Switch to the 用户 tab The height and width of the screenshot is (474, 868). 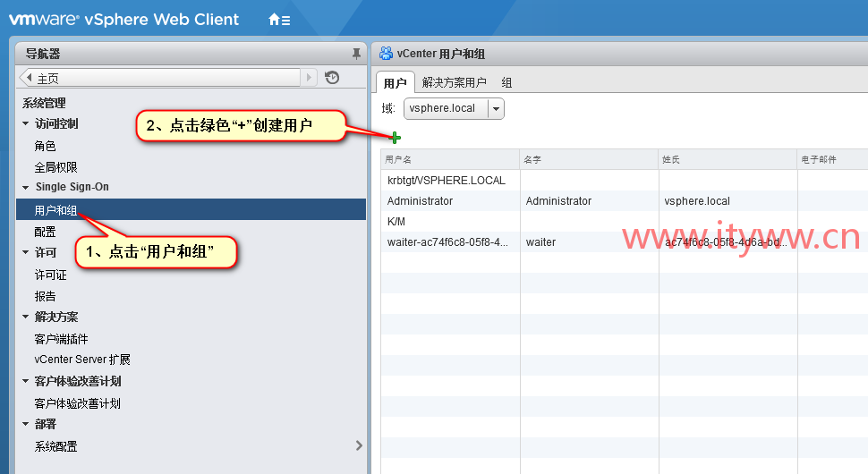pos(396,82)
